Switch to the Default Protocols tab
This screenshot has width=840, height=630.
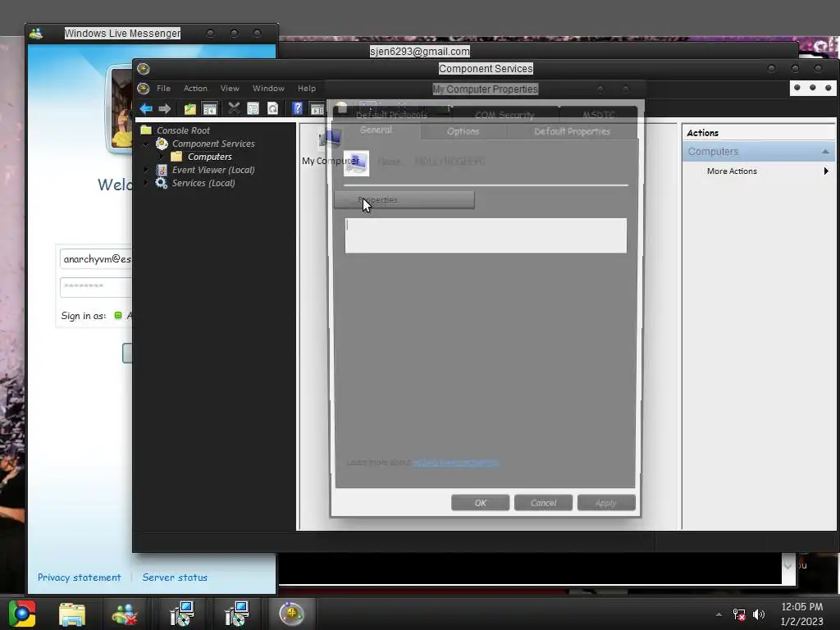(391, 115)
